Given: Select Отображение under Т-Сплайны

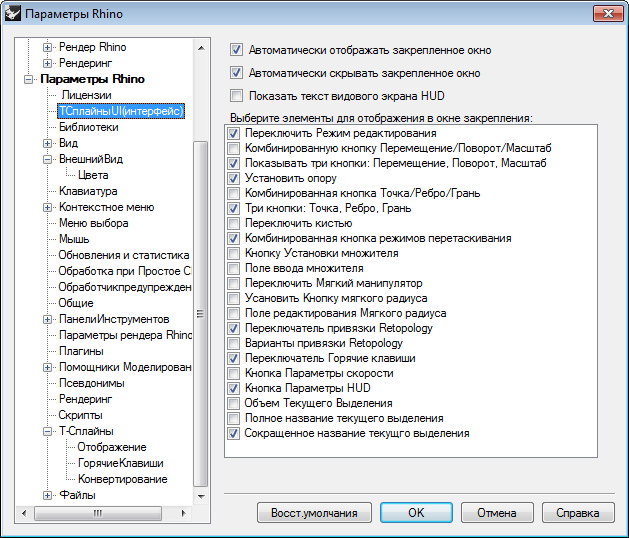Looking at the screenshot, I should (x=112, y=447).
